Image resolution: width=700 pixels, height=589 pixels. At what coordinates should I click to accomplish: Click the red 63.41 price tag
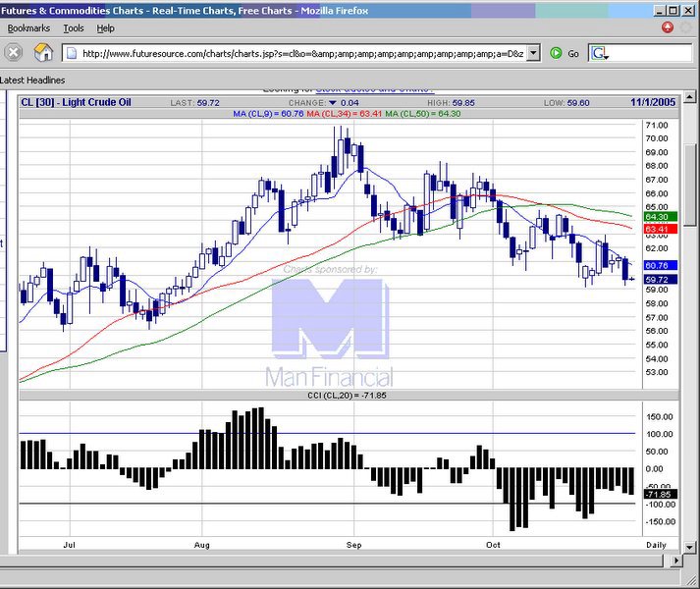tap(661, 229)
